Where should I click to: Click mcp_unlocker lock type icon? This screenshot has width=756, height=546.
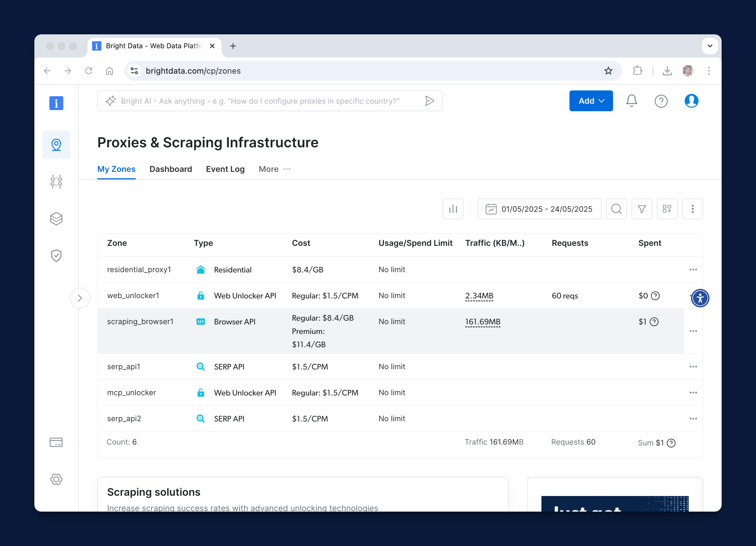coord(200,393)
